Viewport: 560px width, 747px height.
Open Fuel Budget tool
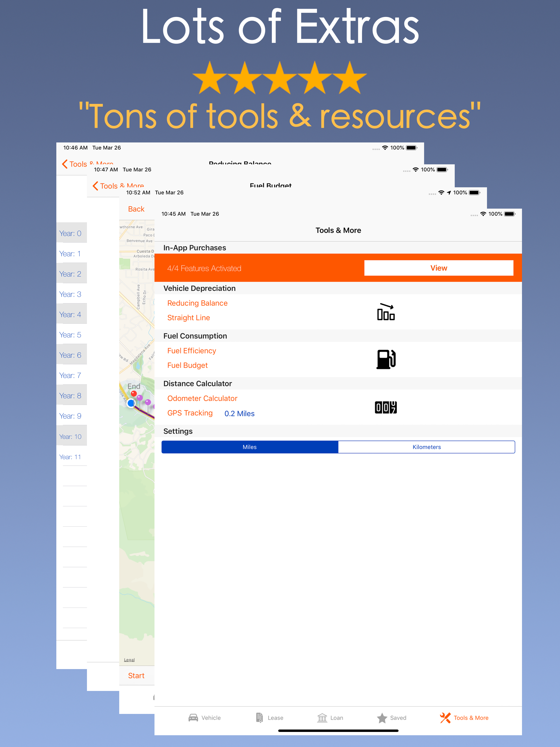click(x=188, y=365)
